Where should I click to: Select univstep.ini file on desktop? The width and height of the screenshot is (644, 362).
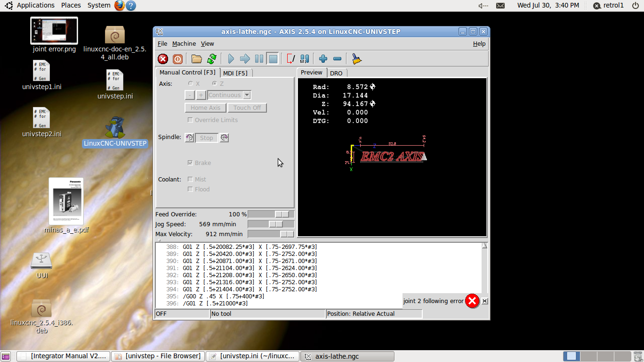[115, 84]
